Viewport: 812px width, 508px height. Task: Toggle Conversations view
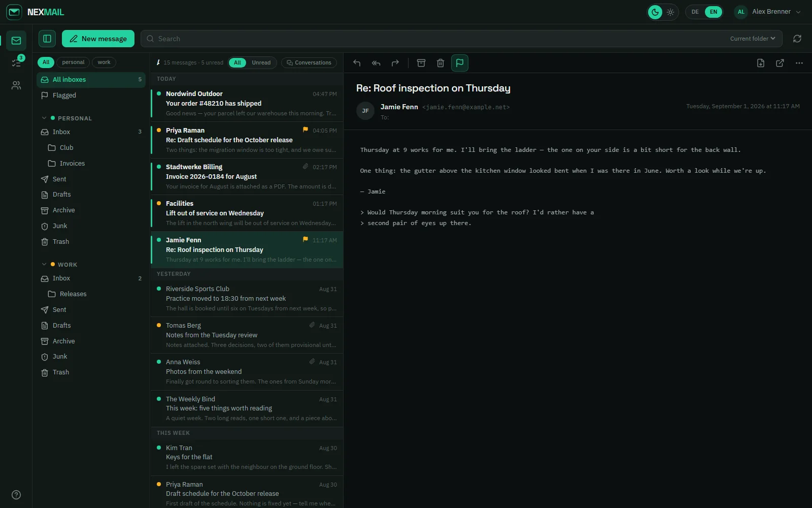309,62
